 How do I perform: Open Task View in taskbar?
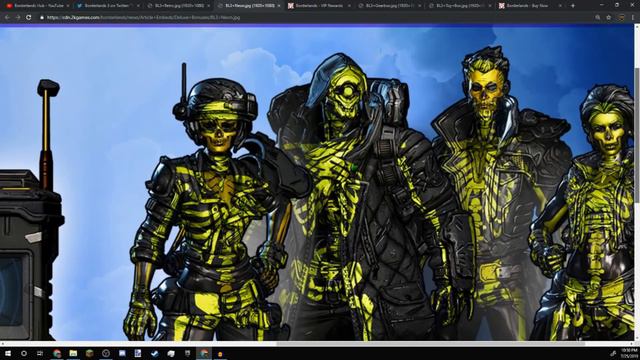[40, 353]
